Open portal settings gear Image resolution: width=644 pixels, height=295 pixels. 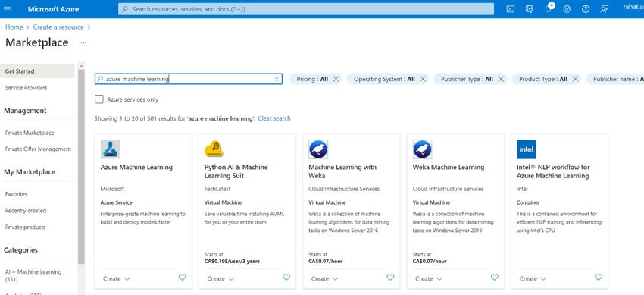pyautogui.click(x=567, y=9)
